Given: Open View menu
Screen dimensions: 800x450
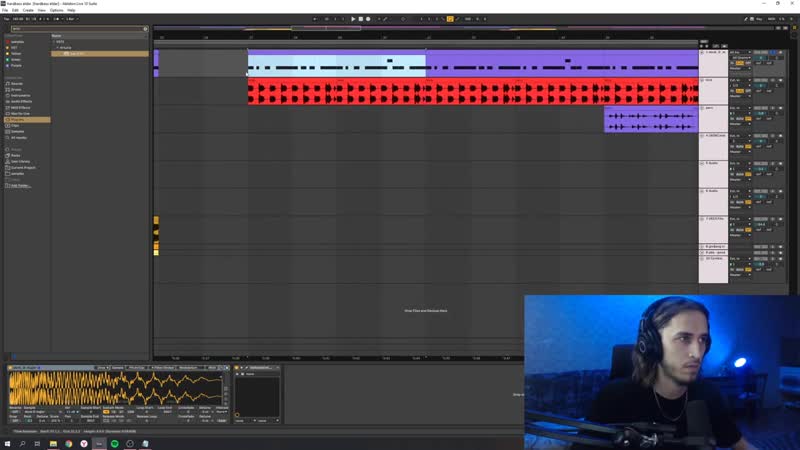Looking at the screenshot, I should click(x=42, y=10).
